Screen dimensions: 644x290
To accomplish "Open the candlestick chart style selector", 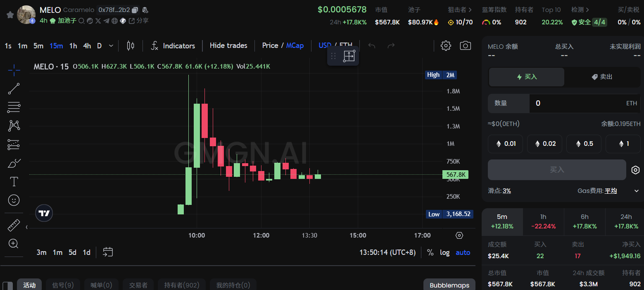I will [x=131, y=45].
